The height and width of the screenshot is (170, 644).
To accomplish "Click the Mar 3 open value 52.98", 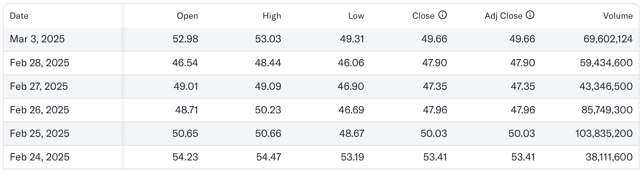I will [x=185, y=39].
